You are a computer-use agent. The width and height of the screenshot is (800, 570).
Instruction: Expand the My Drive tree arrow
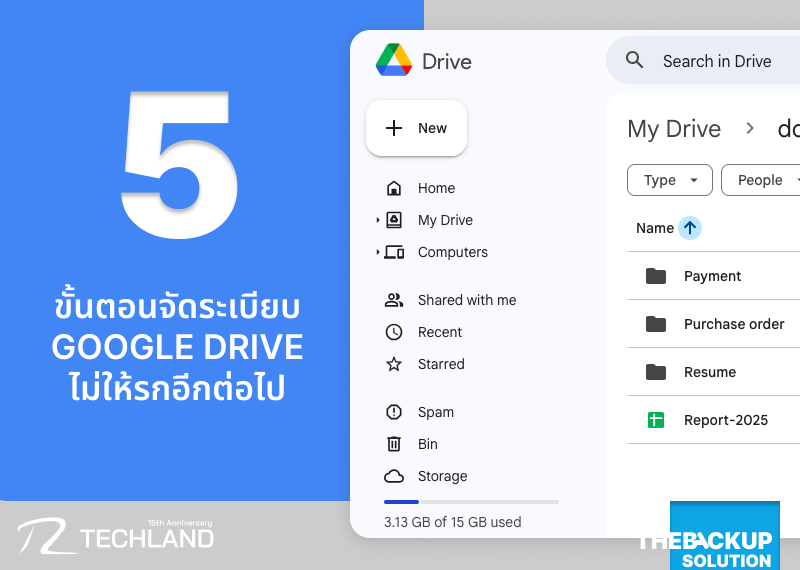(378, 220)
